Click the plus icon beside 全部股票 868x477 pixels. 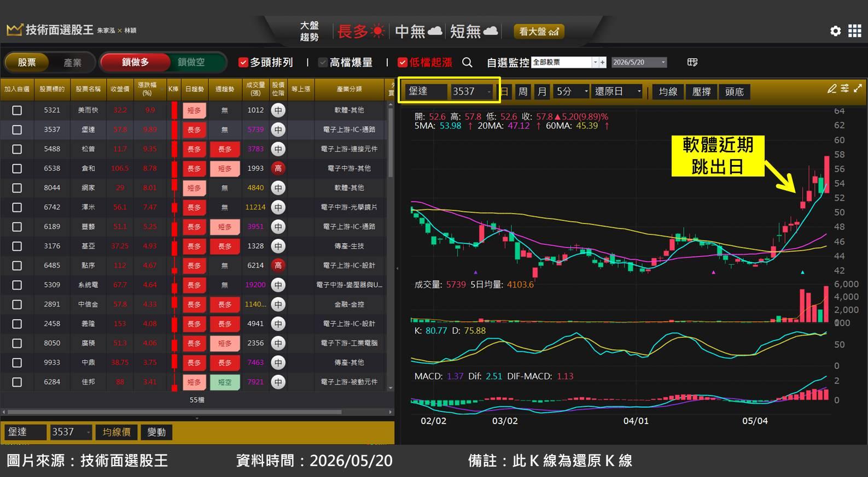tap(603, 62)
